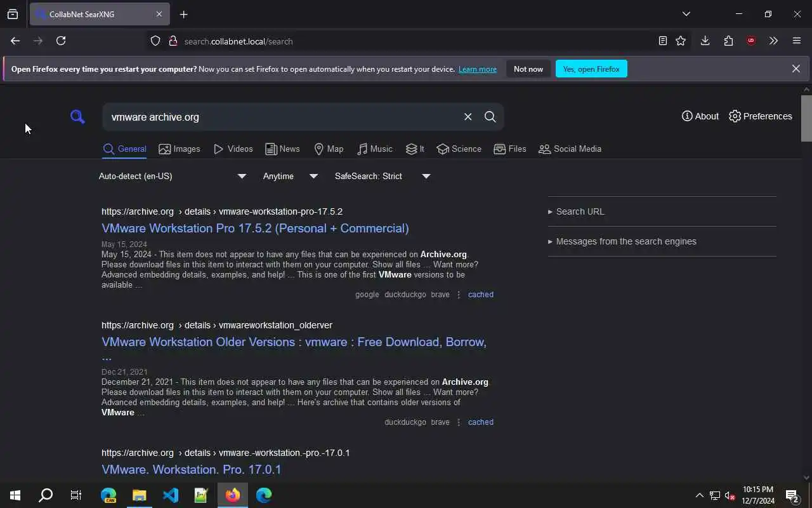This screenshot has height=508, width=812.
Task: Submit search with magnifier button
Action: (x=490, y=117)
